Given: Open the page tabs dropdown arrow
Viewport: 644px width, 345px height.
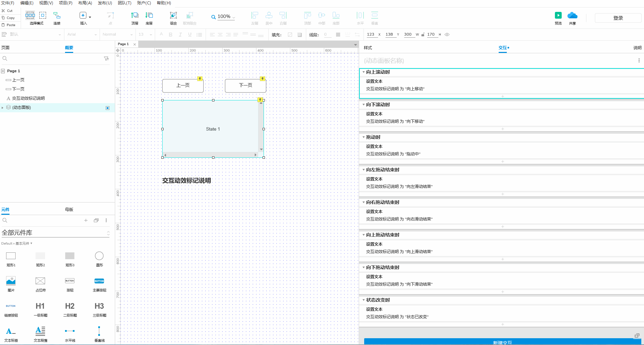Looking at the screenshot, I should tap(355, 44).
